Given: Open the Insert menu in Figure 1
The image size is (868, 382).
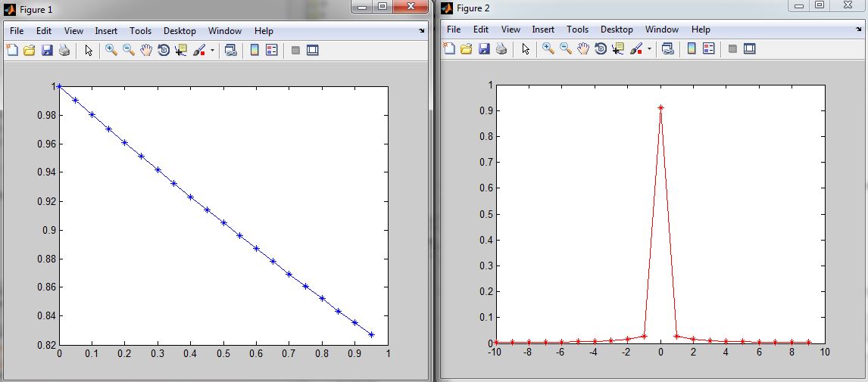Looking at the screenshot, I should point(106,31).
